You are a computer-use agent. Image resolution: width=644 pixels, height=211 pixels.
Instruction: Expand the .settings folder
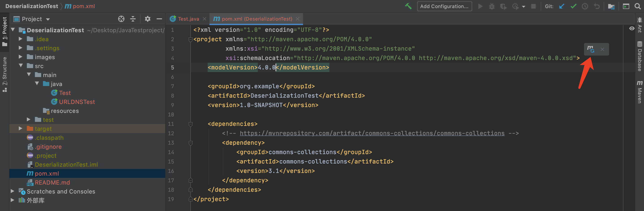pyautogui.click(x=21, y=48)
